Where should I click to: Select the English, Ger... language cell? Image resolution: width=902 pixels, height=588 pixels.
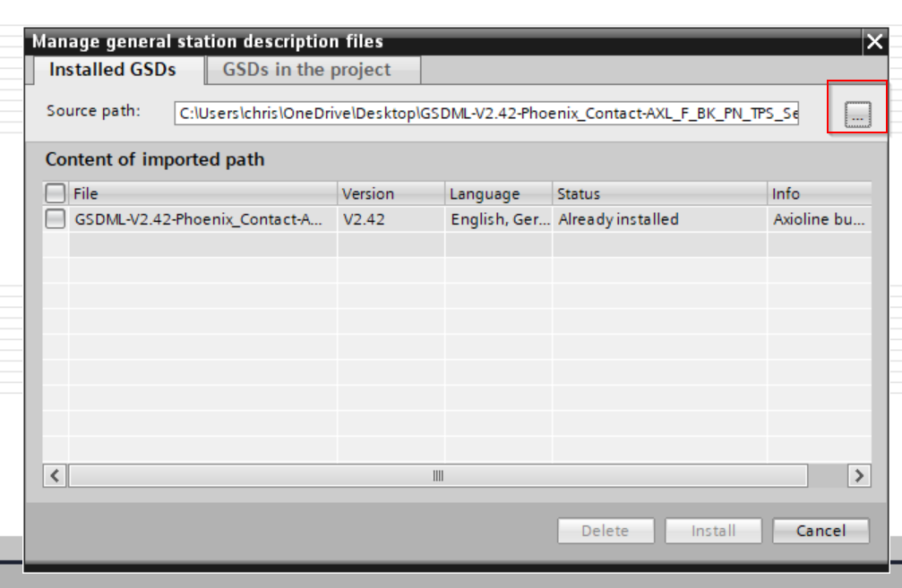click(x=500, y=219)
